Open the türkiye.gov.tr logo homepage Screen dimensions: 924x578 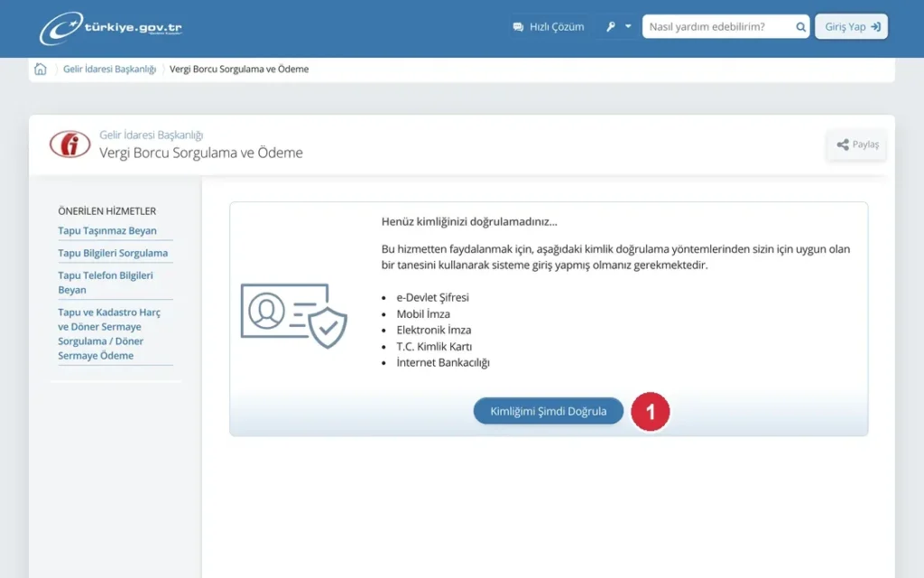pyautogui.click(x=111, y=28)
